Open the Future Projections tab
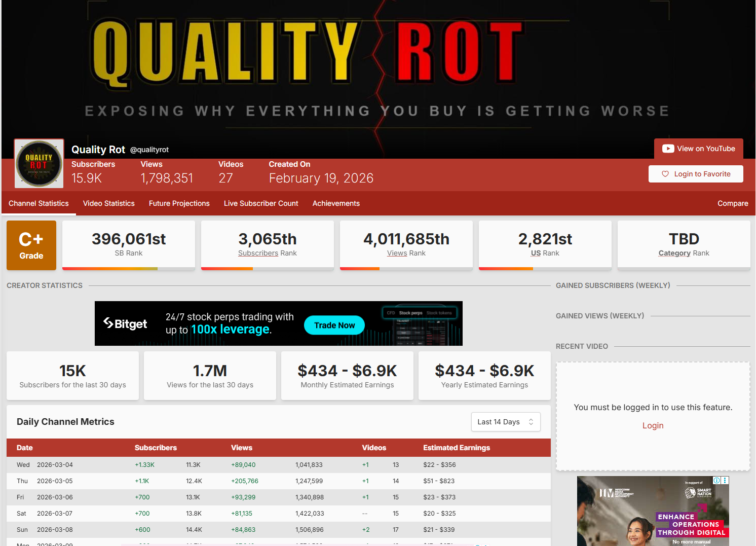 point(179,203)
